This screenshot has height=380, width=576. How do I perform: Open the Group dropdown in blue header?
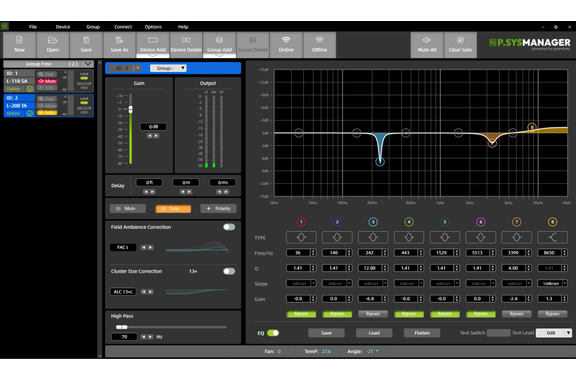[x=168, y=68]
